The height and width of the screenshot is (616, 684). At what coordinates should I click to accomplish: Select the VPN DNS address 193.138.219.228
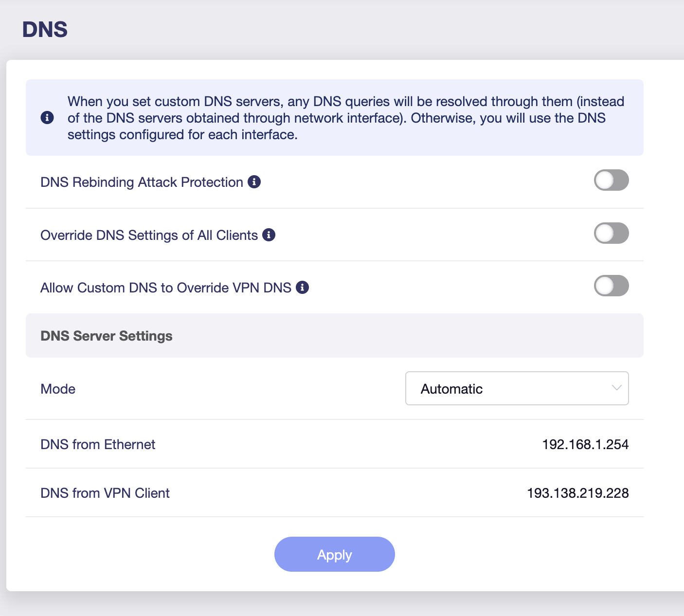tap(577, 493)
